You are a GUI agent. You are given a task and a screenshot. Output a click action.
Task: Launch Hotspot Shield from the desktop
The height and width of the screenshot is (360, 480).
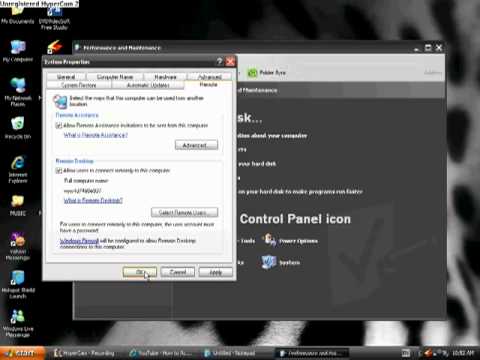click(18, 284)
